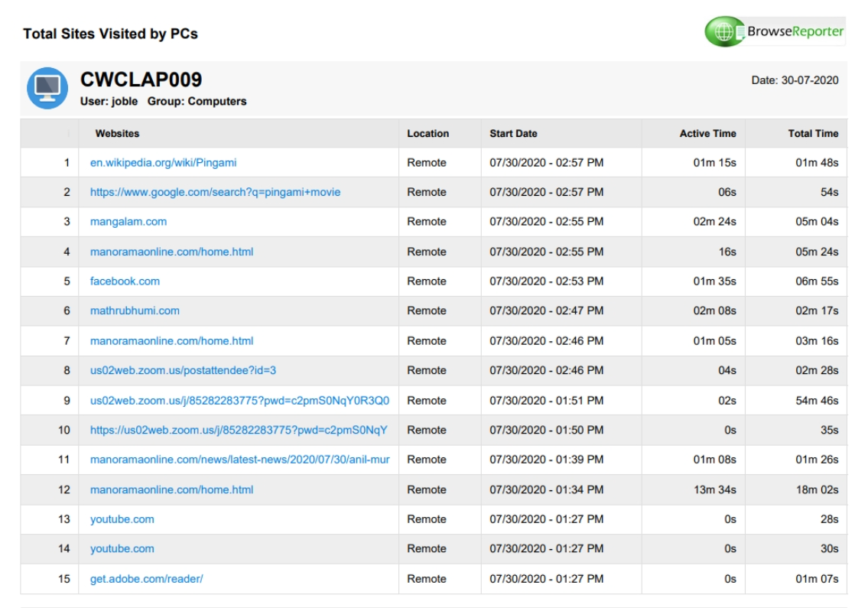Viewport: 868px width, 608px height.
Task: Click start date '07/30/2020 - 02:53 PM'
Action: (546, 281)
